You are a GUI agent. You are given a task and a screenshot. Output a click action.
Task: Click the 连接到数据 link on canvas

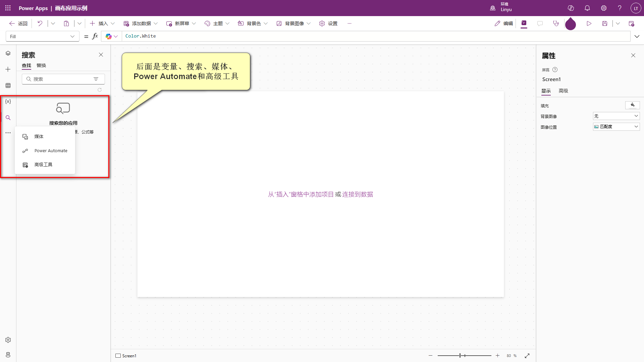click(358, 194)
